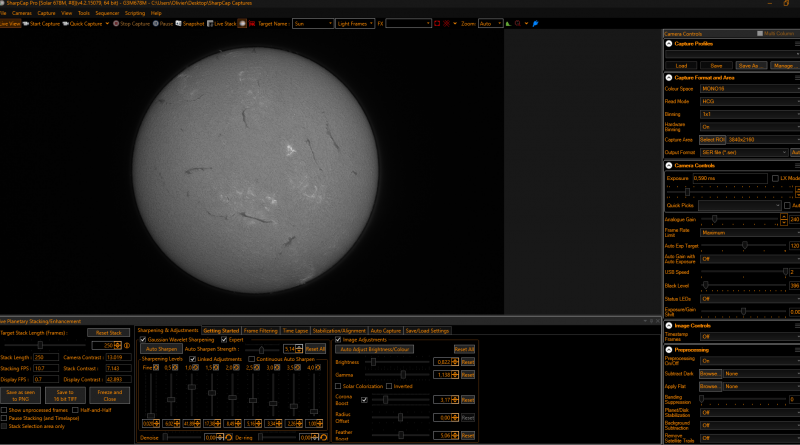
Task: Click the red magnifier focus icon
Action: click(518, 23)
